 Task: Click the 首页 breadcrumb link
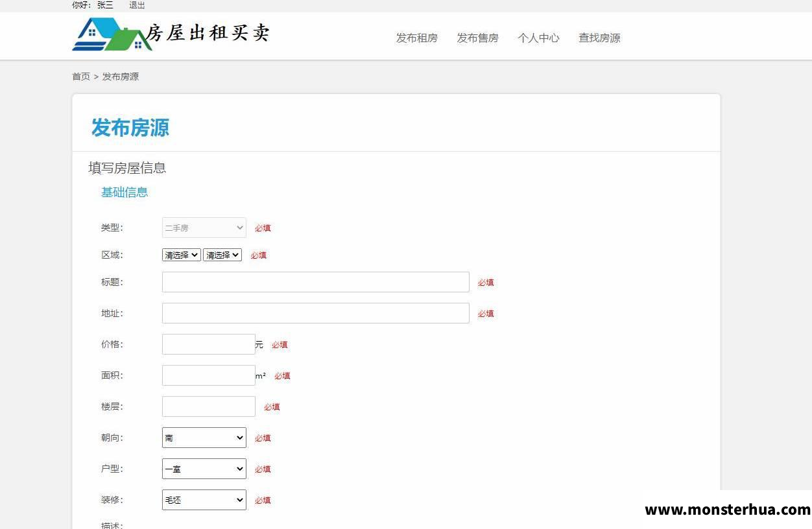81,76
